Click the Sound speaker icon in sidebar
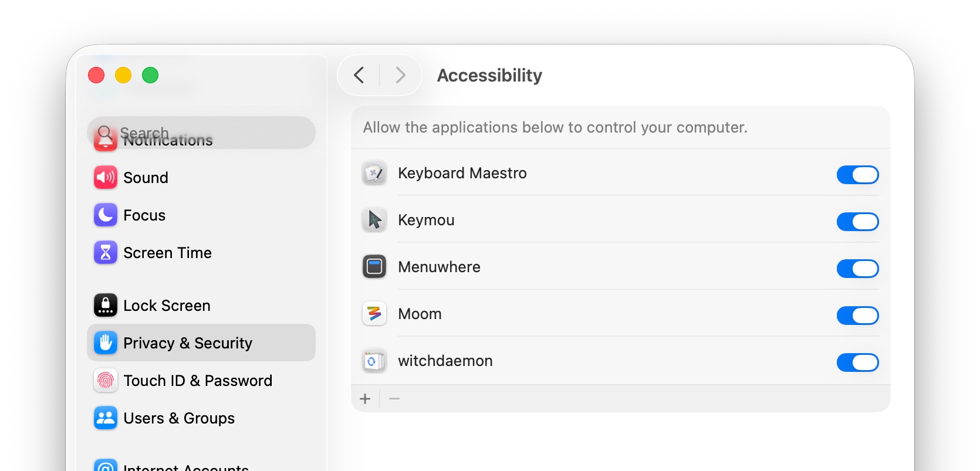980x471 pixels. pos(106,177)
